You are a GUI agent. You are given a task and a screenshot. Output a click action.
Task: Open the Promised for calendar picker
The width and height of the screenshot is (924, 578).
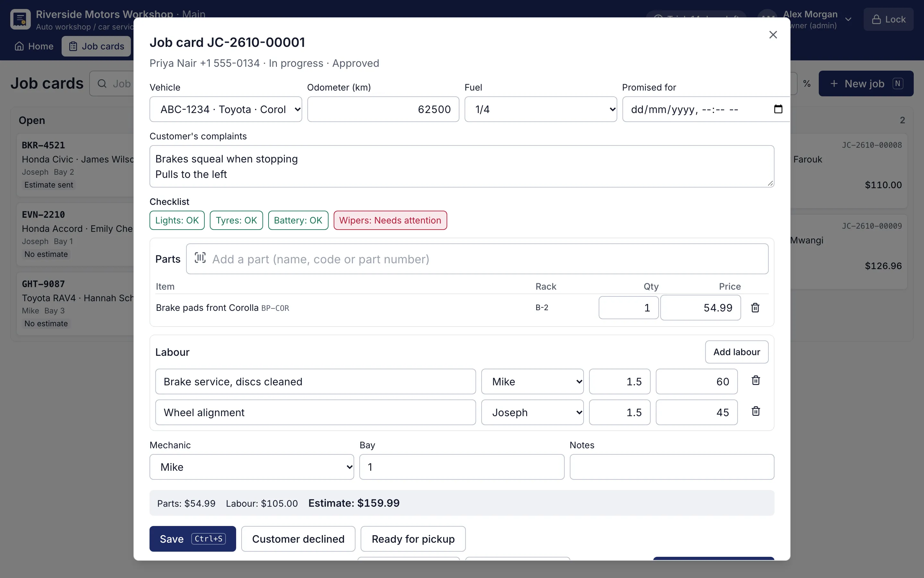[778, 109]
